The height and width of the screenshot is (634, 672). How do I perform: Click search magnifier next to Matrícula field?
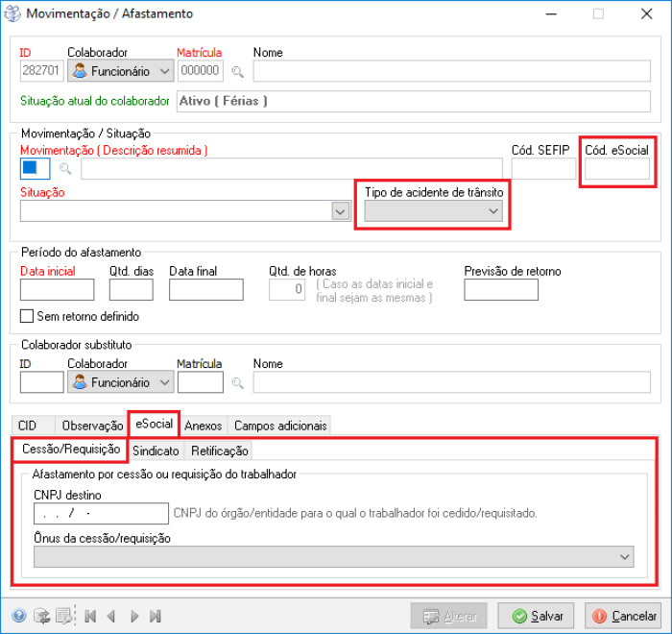237,71
